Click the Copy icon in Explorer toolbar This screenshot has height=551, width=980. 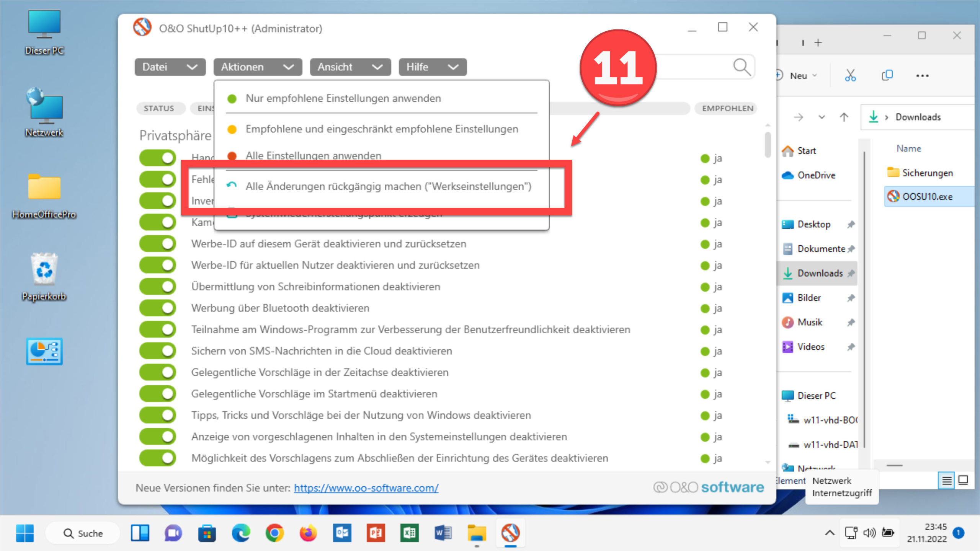887,75
